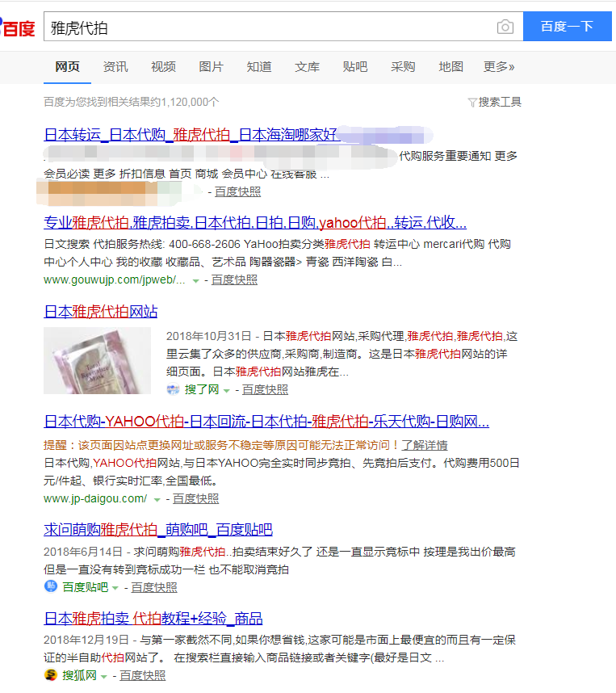
Task: Open 百度快照 for the gouwujp.com result
Action: coord(234,279)
